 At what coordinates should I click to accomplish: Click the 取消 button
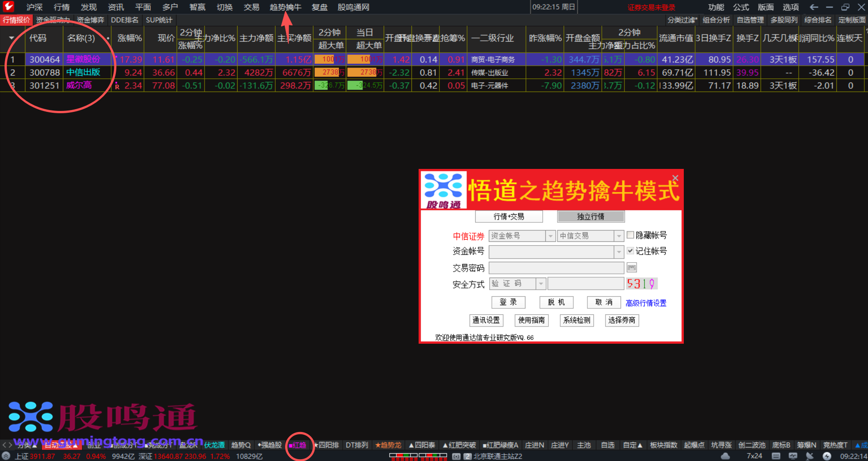click(604, 302)
